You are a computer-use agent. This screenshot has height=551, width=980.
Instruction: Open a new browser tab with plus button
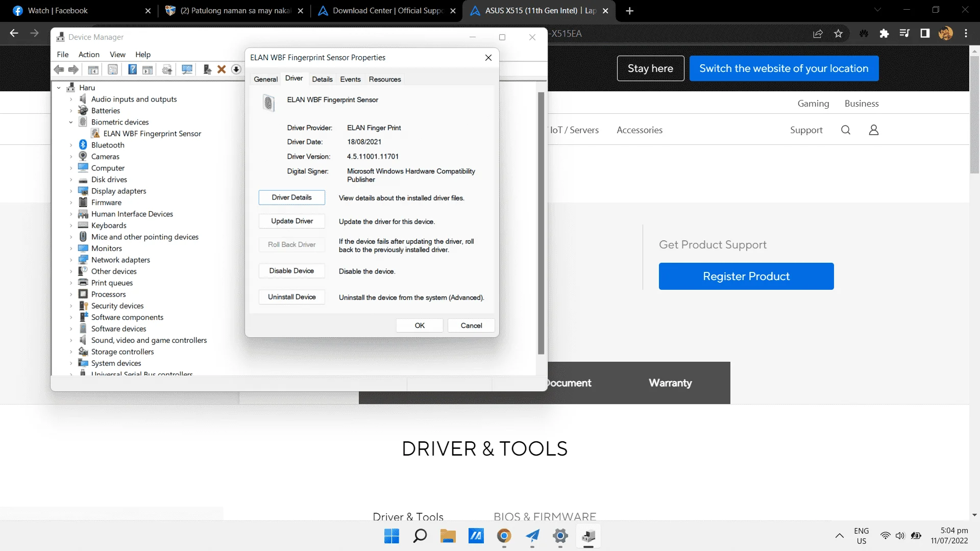630,11
